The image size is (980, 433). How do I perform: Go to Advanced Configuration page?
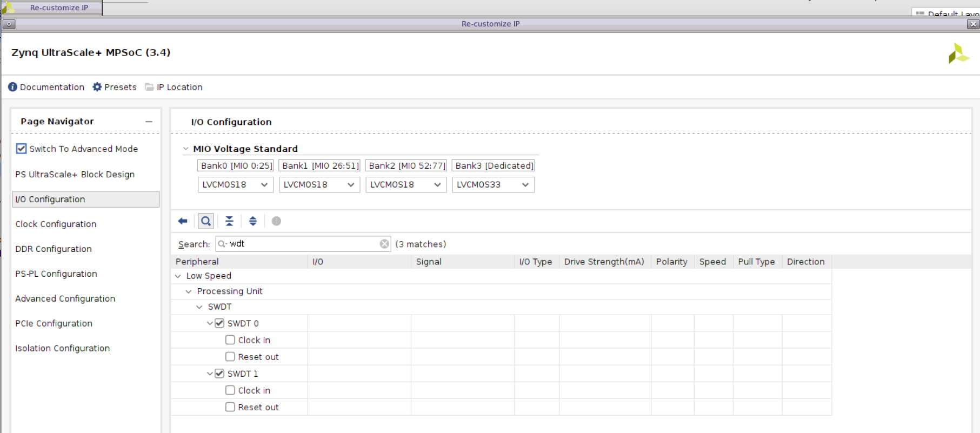point(65,298)
